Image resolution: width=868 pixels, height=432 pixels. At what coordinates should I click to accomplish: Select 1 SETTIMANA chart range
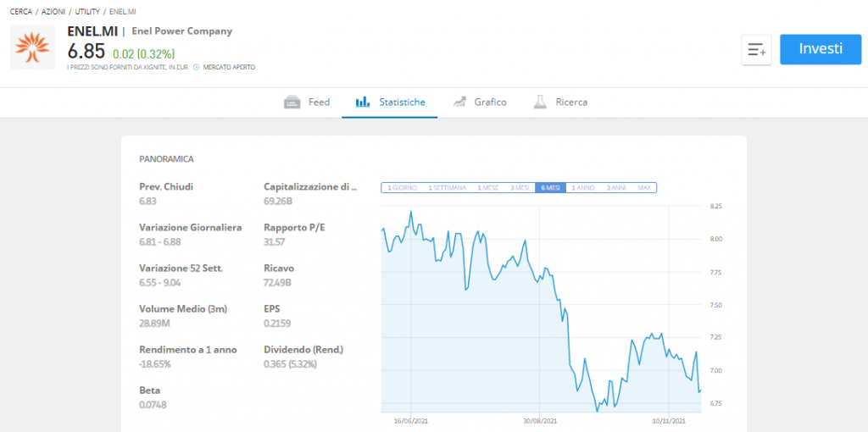click(447, 188)
